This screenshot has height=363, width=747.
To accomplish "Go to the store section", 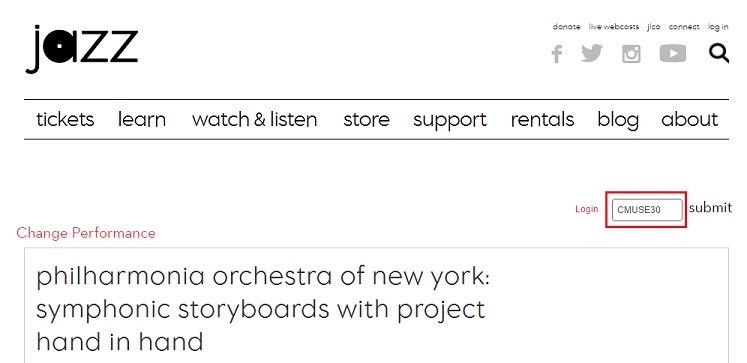I will [x=366, y=120].
